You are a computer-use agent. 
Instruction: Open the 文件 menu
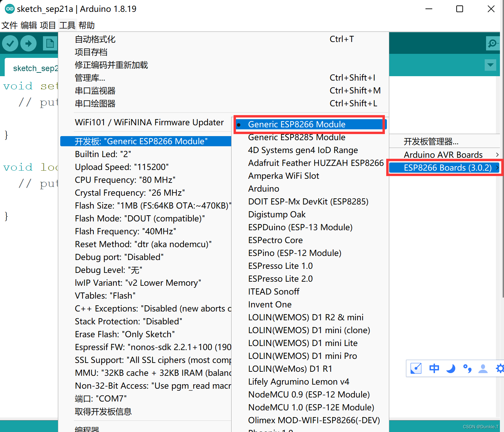click(x=9, y=25)
